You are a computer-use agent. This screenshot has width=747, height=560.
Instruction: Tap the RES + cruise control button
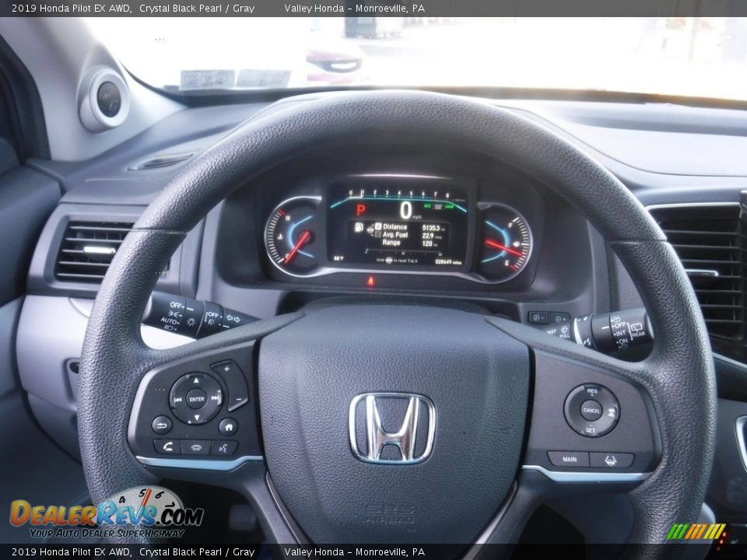coord(592,391)
